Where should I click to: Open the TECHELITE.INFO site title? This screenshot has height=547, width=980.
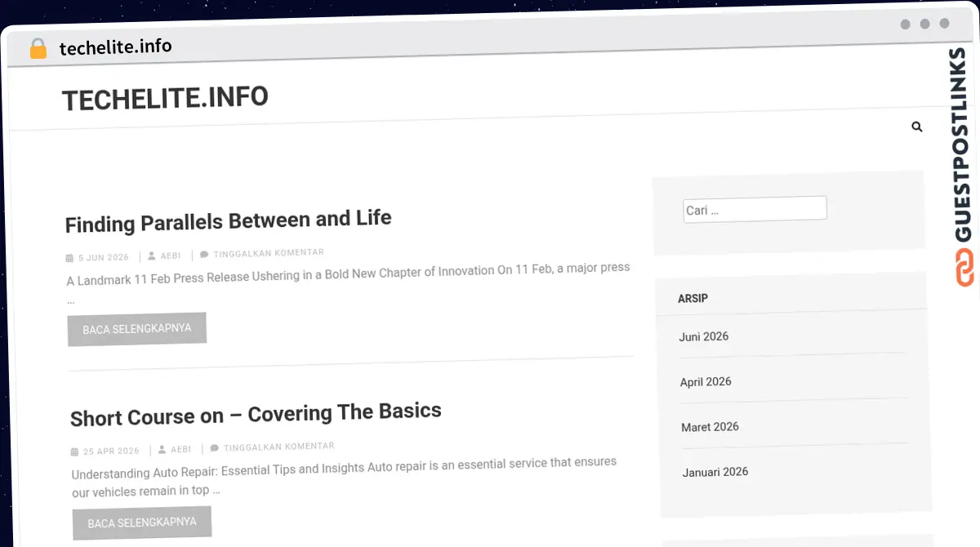(165, 99)
